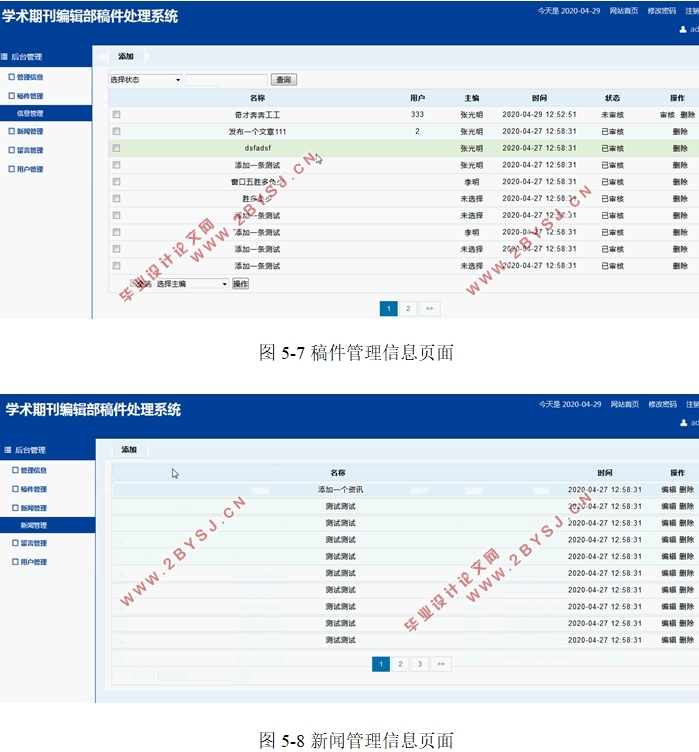Click page 1 in Fig 5-7 pagination
The image size is (699, 752).
(389, 308)
